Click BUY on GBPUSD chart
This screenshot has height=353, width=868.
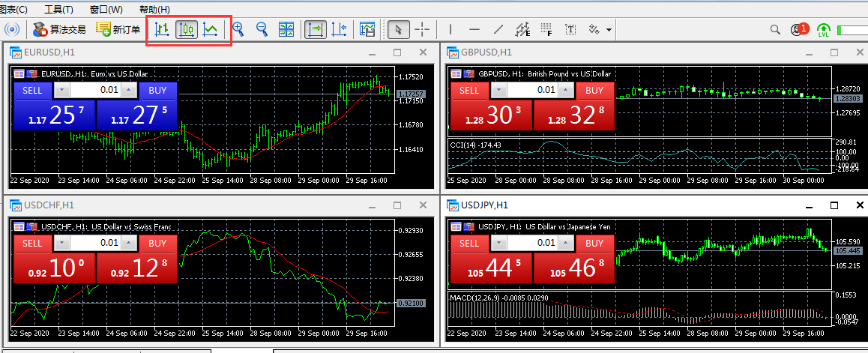coord(594,90)
